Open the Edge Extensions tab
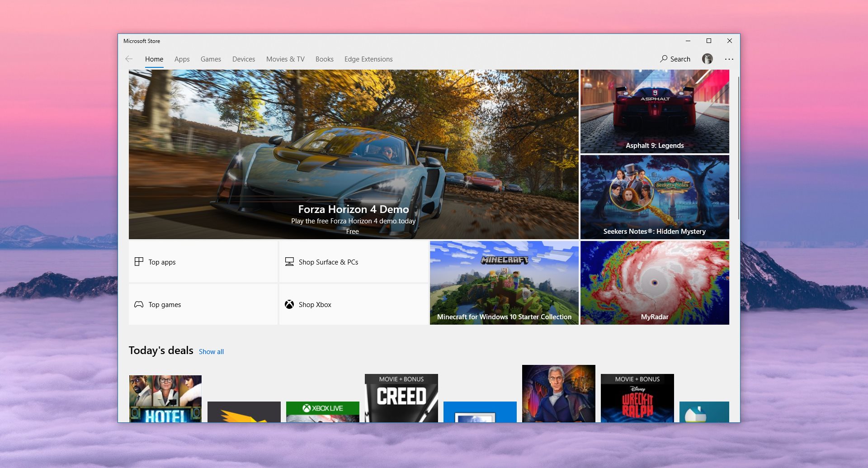Screen dimensions: 868x468 coord(368,59)
